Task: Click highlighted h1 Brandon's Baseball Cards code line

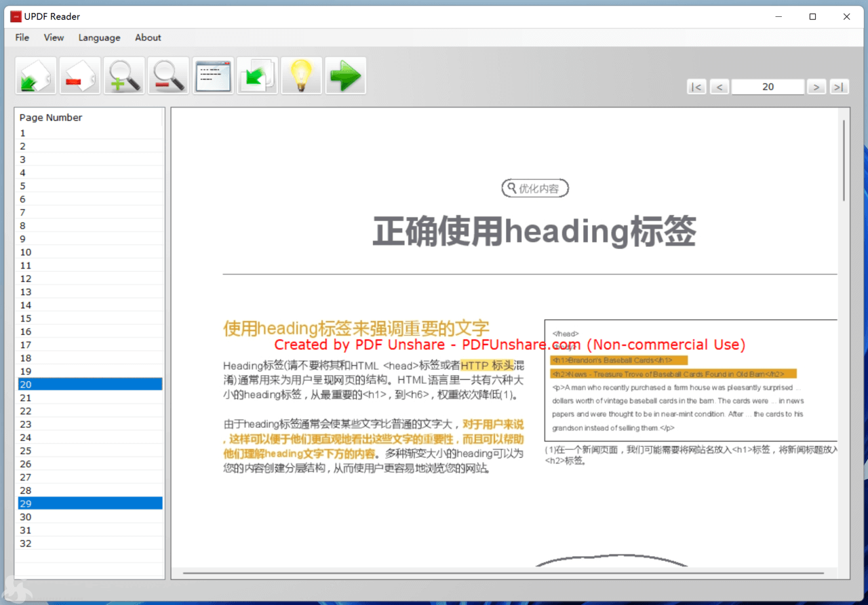Action: (619, 360)
